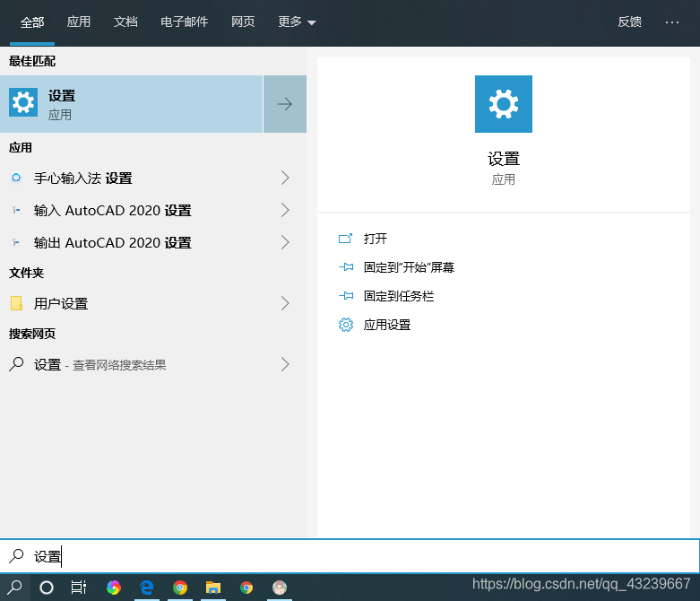Open Task View icon on taskbar
Screen dimensions: 700x601
tap(79, 588)
